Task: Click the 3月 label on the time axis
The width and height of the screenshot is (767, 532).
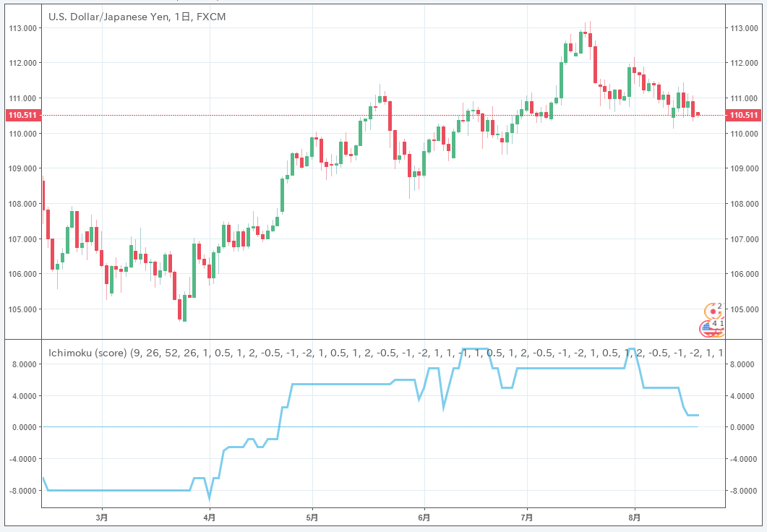Action: pos(102,518)
